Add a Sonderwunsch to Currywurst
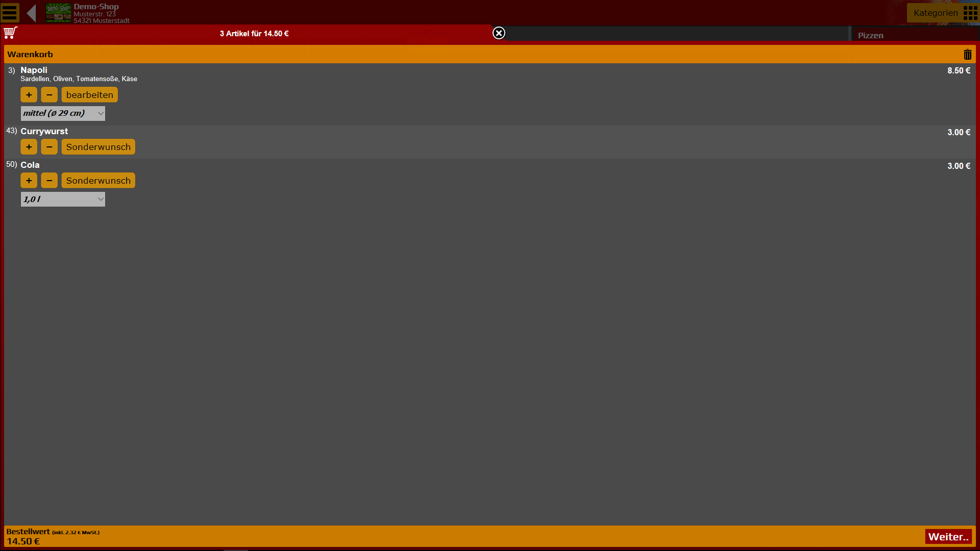 (98, 147)
